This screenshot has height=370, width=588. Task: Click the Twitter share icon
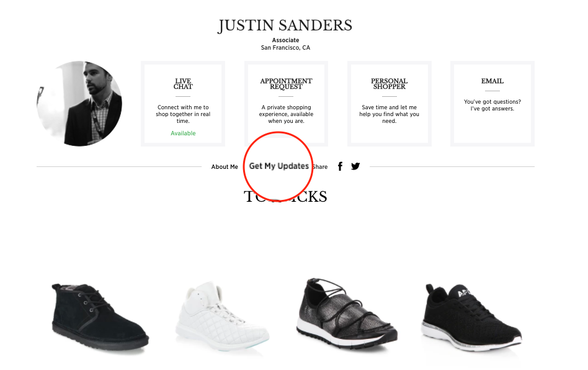point(355,166)
